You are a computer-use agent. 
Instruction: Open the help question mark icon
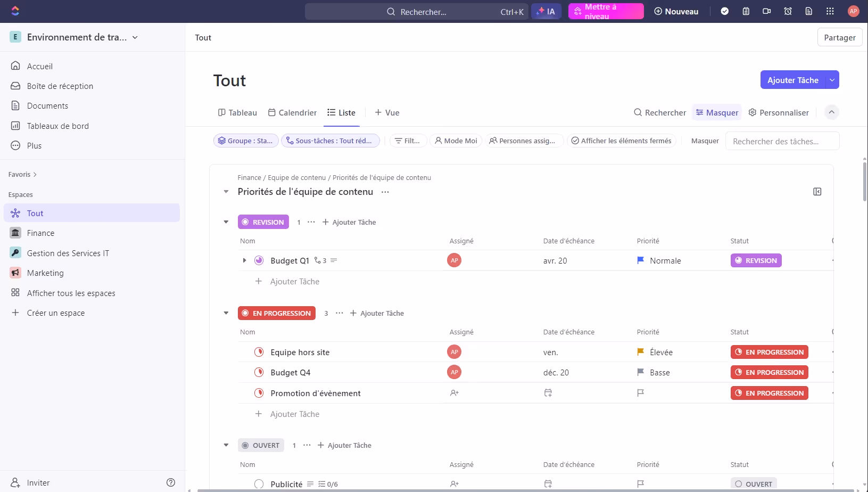171,482
